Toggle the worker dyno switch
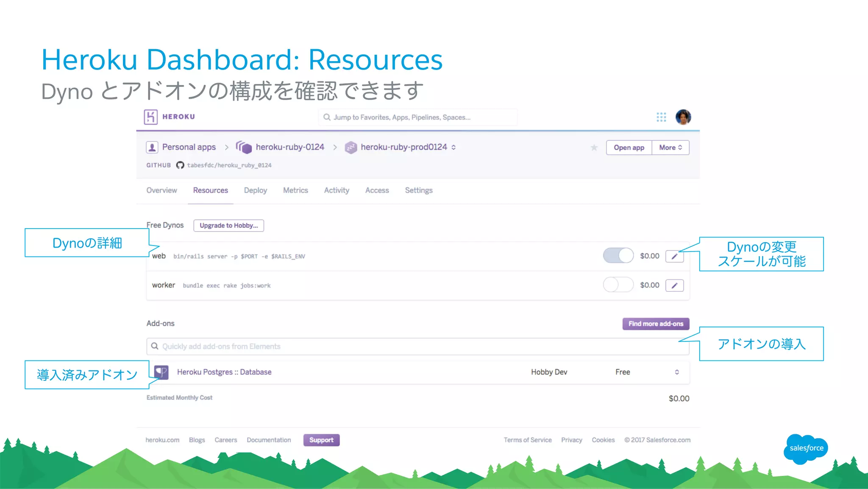The height and width of the screenshot is (489, 868). [x=618, y=285]
